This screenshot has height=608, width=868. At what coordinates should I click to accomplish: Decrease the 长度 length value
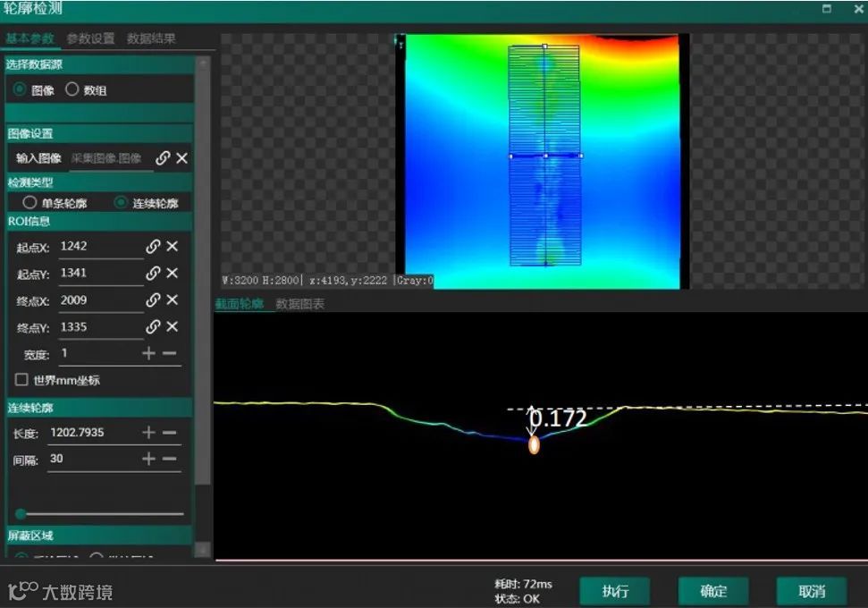(169, 433)
